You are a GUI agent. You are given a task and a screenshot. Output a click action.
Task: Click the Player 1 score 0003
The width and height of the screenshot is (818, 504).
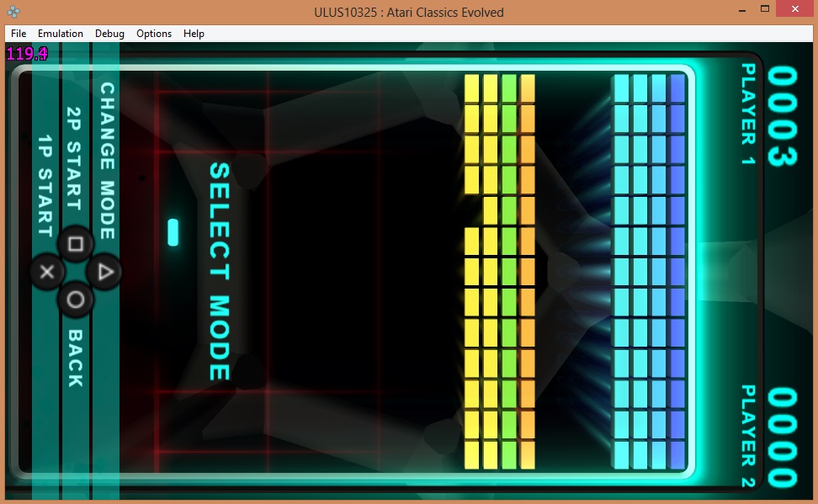(780, 116)
